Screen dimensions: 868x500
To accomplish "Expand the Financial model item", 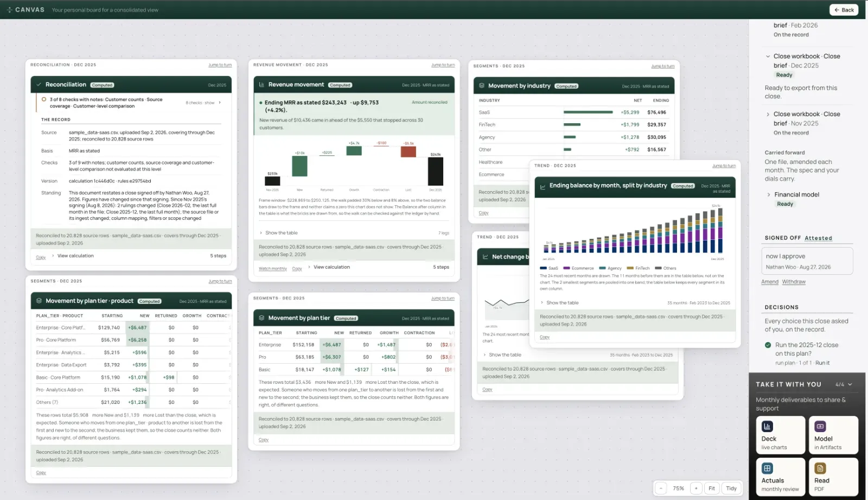I will [x=769, y=195].
